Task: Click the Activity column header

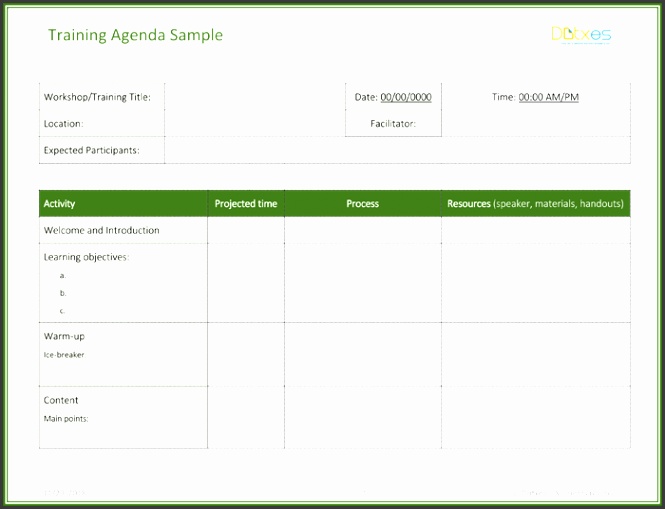Action: (x=60, y=204)
